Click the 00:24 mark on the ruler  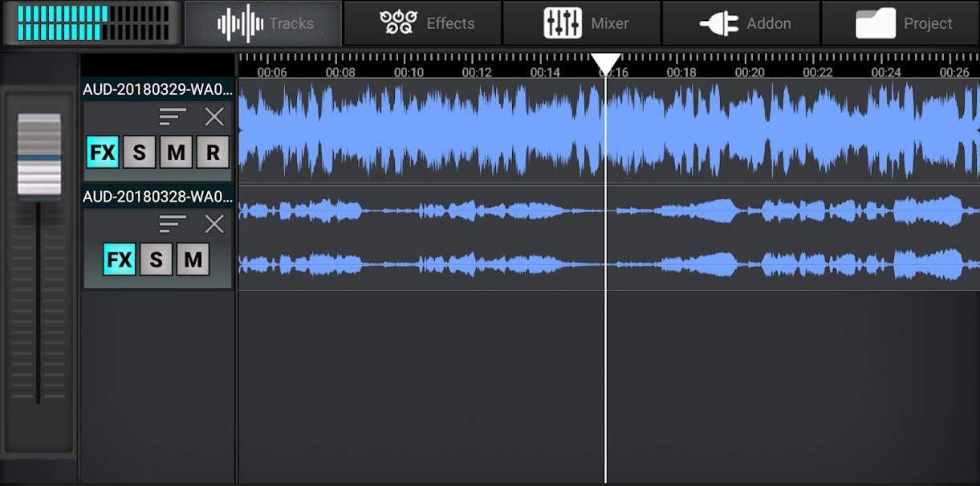(x=885, y=72)
